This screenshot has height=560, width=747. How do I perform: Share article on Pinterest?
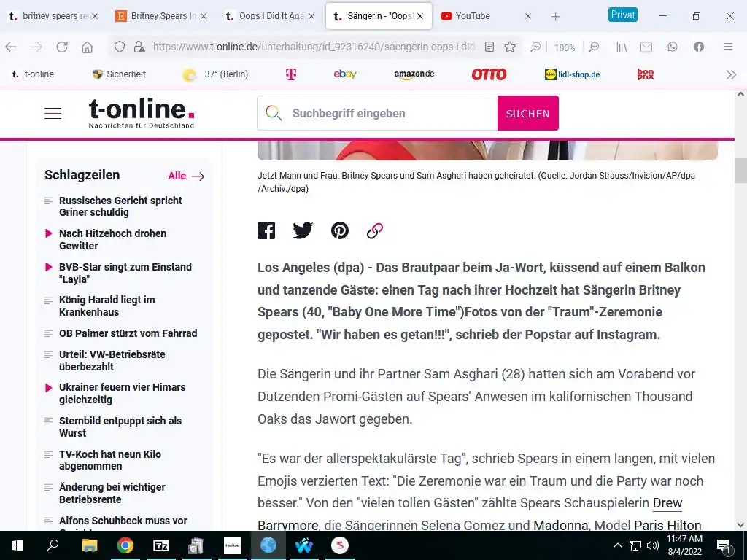(x=340, y=230)
